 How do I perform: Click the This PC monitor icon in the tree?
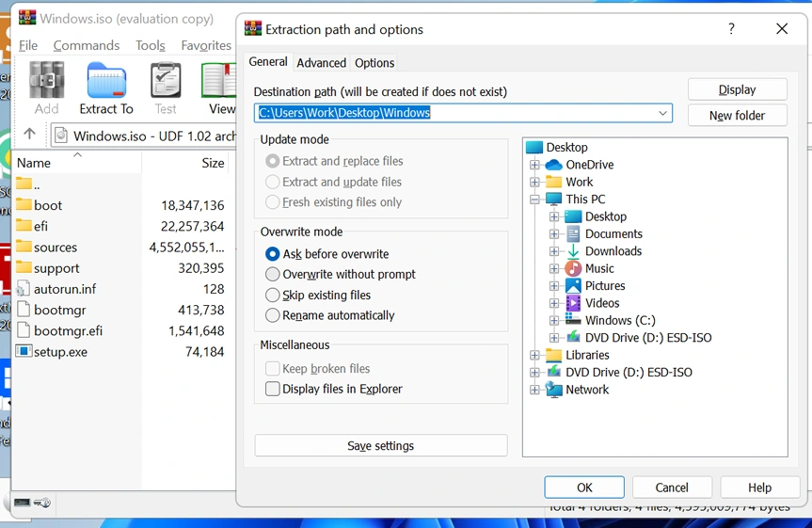553,199
